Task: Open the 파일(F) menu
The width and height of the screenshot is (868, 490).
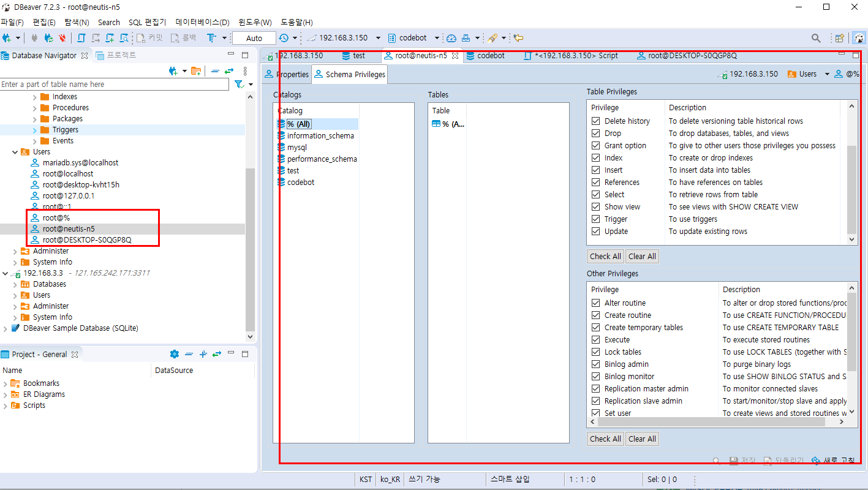Action: pyautogui.click(x=12, y=22)
